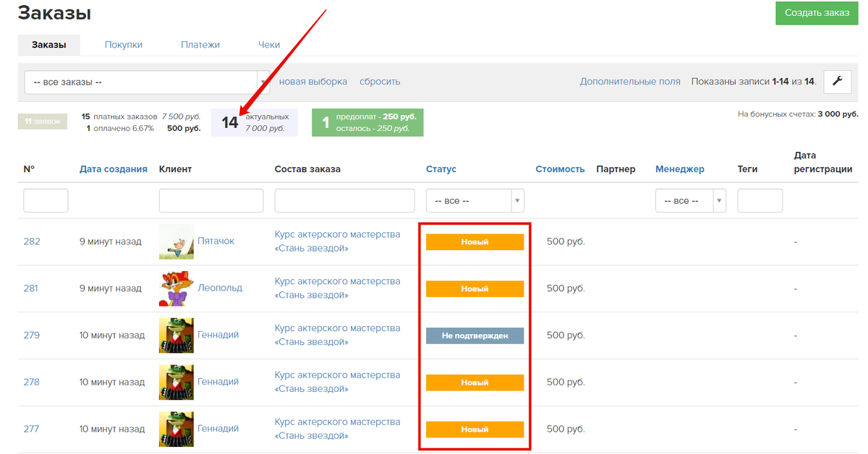
Task: Open 'Дополнительные поля' link
Action: [x=630, y=82]
